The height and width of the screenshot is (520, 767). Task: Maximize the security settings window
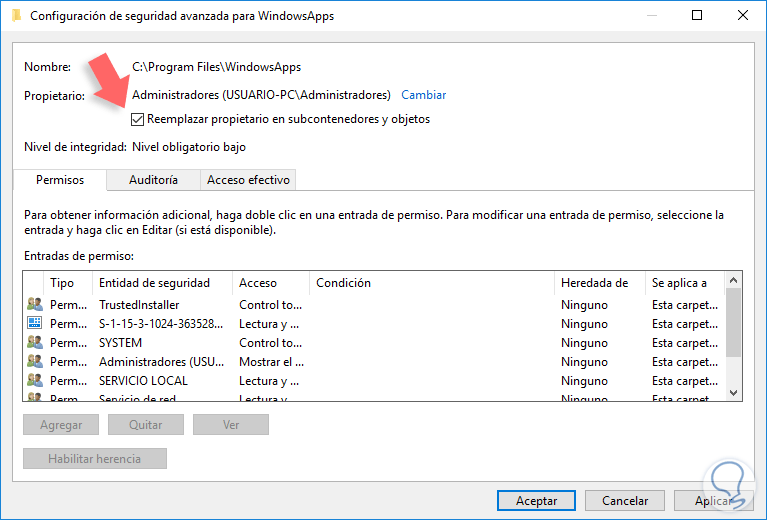(697, 15)
